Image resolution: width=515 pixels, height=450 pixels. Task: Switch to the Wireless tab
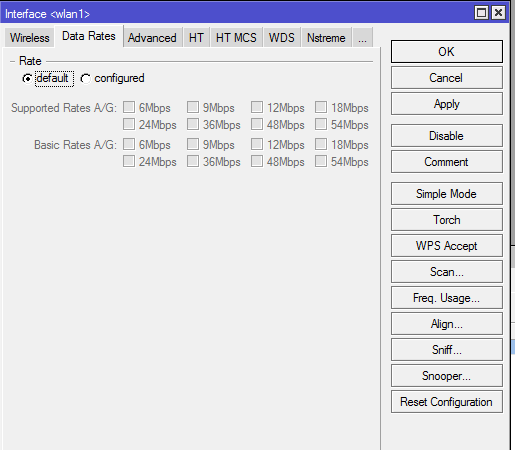click(x=29, y=38)
